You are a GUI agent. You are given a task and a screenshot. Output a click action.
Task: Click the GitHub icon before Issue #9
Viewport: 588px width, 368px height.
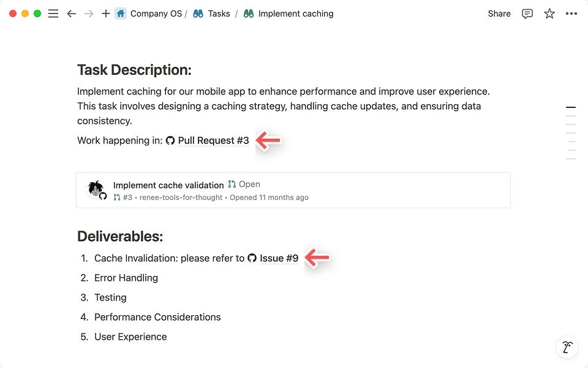coord(252,258)
